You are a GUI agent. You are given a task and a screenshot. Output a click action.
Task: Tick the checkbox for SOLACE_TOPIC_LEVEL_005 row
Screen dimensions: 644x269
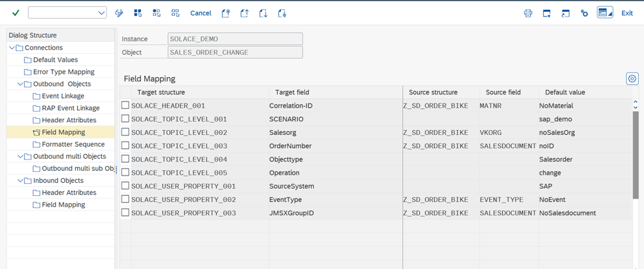(x=125, y=173)
